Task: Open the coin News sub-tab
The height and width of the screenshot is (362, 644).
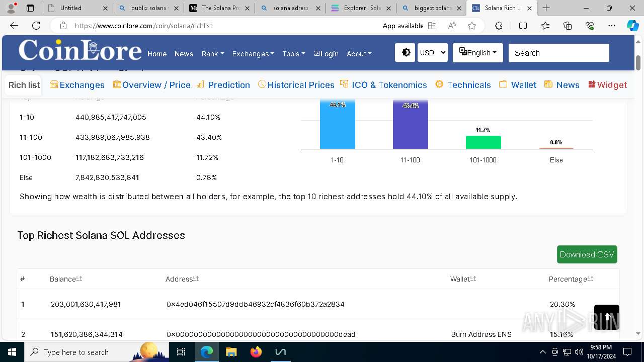Action: [562, 85]
